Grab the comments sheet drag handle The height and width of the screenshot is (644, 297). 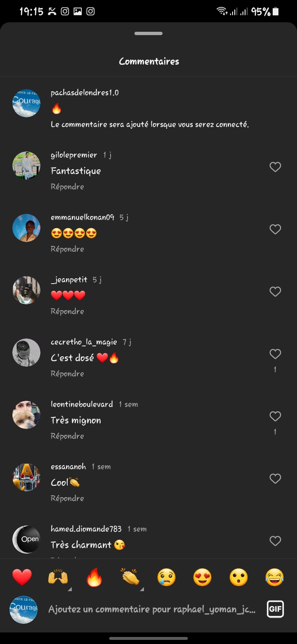(x=148, y=33)
